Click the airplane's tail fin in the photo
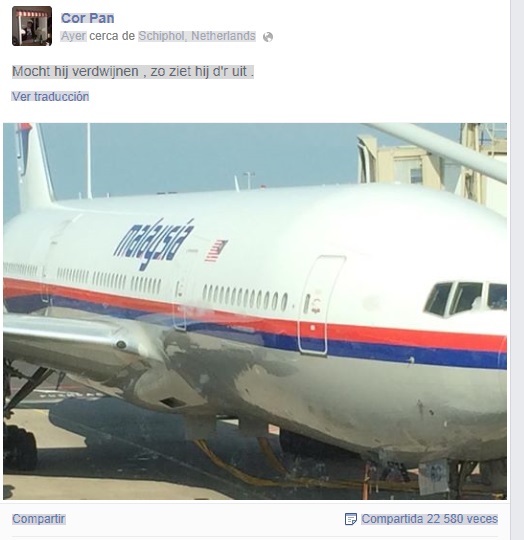 coord(34,167)
